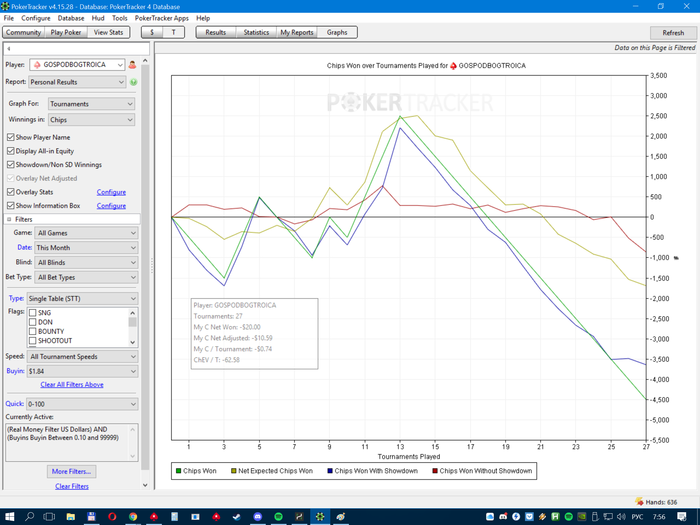Image resolution: width=700 pixels, height=525 pixels.
Task: Click the Play Poker button
Action: click(66, 32)
